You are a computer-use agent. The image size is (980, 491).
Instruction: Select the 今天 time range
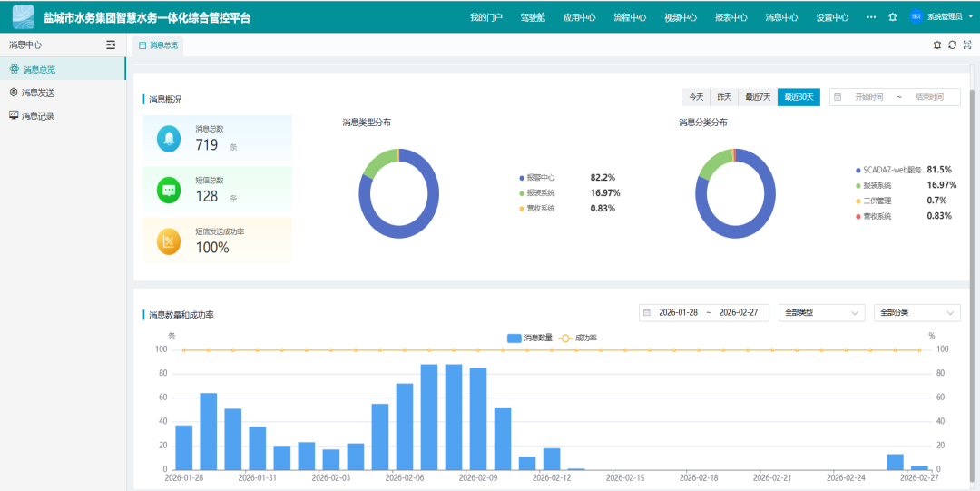pyautogui.click(x=696, y=97)
